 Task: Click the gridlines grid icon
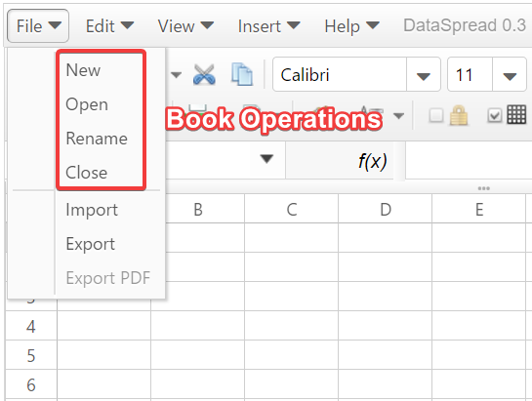(x=516, y=115)
